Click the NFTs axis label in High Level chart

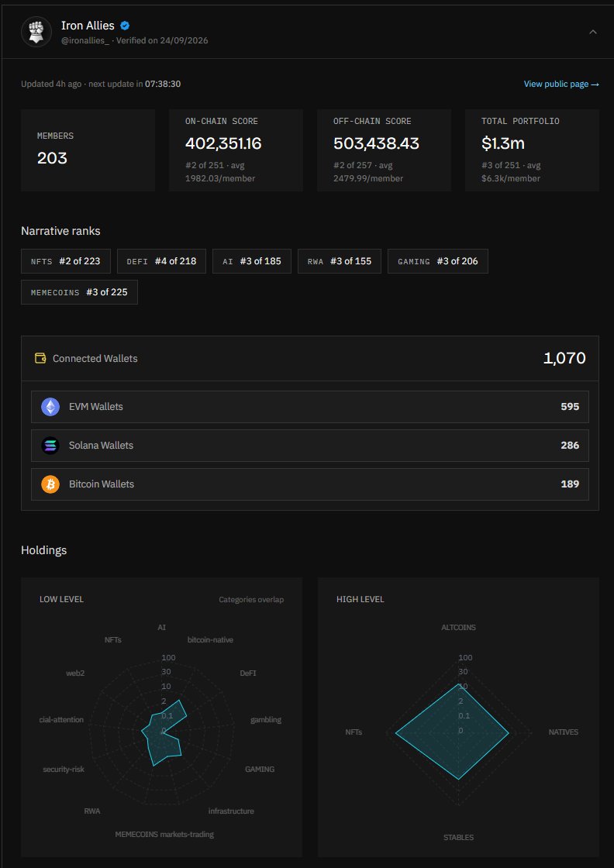[x=354, y=732]
